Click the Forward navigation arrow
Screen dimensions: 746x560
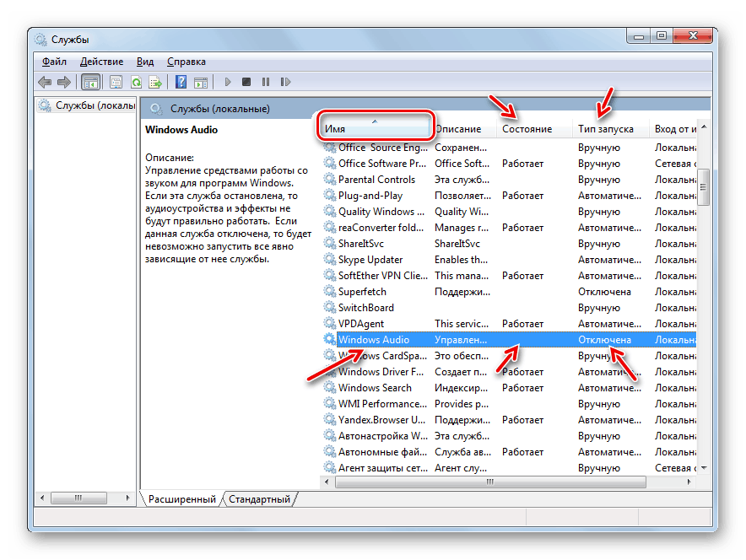[x=65, y=81]
